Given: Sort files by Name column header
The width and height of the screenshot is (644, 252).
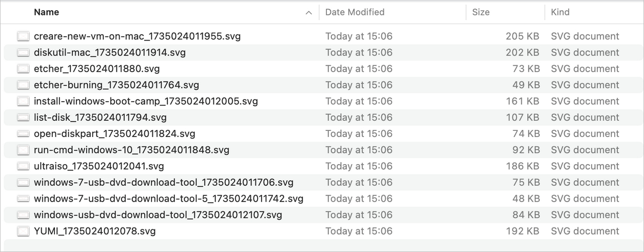Looking at the screenshot, I should [x=46, y=12].
